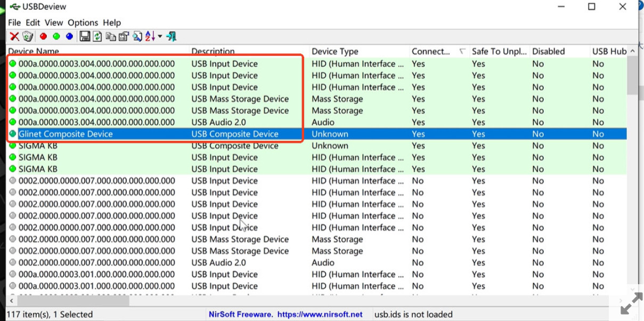Click the red dot Disable Devices icon
This screenshot has height=321, width=644.
point(43,36)
